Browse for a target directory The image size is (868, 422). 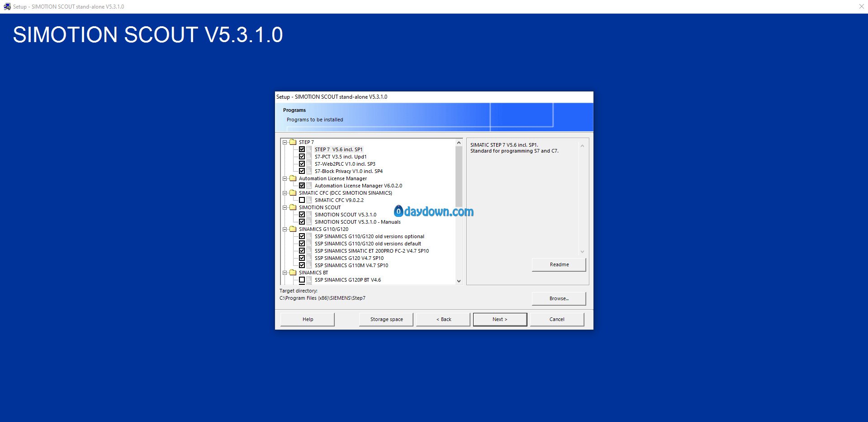(x=559, y=298)
